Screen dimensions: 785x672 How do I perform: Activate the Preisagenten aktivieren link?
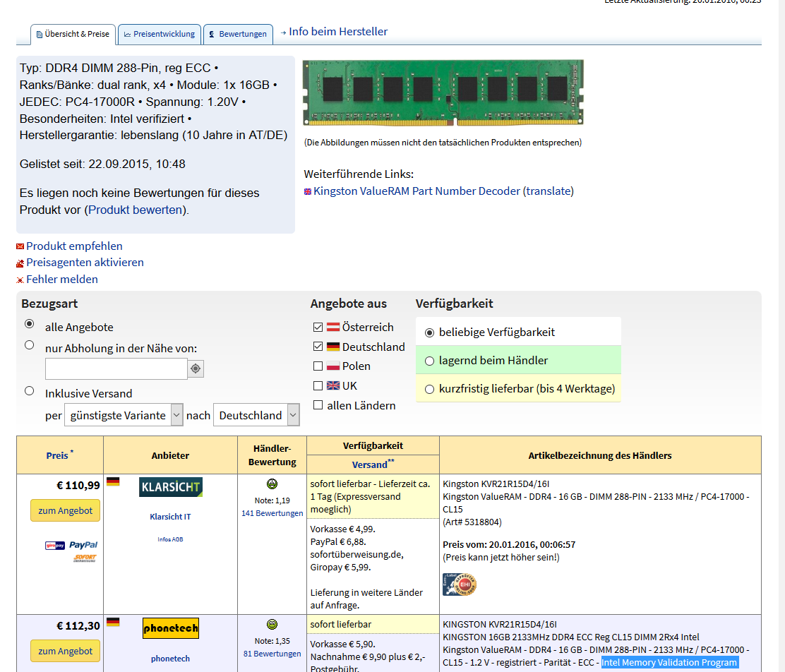tap(85, 263)
